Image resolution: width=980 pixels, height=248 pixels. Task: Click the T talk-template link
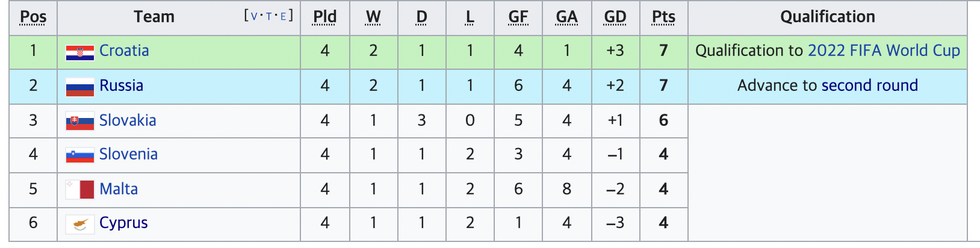(269, 16)
